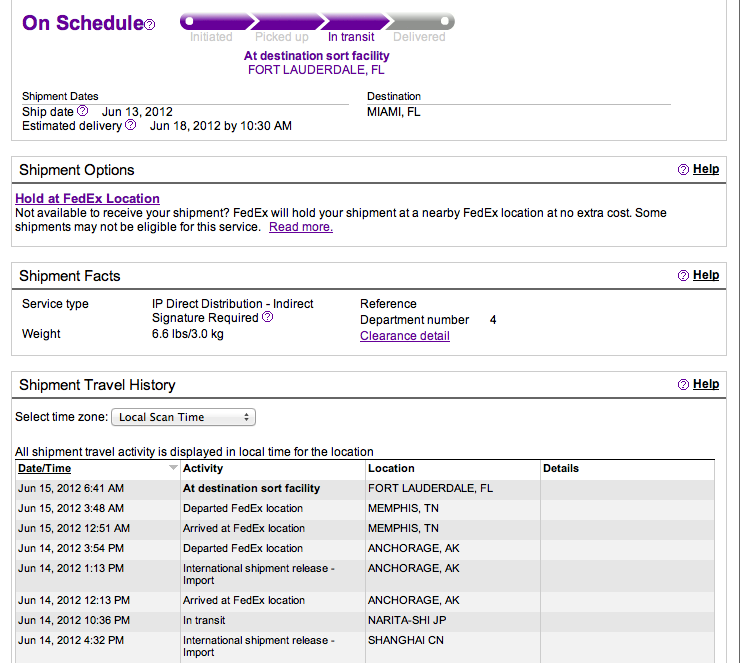Click the Fort Lauderdale history row
Screen dimensions: 748x663
[x=365, y=488]
